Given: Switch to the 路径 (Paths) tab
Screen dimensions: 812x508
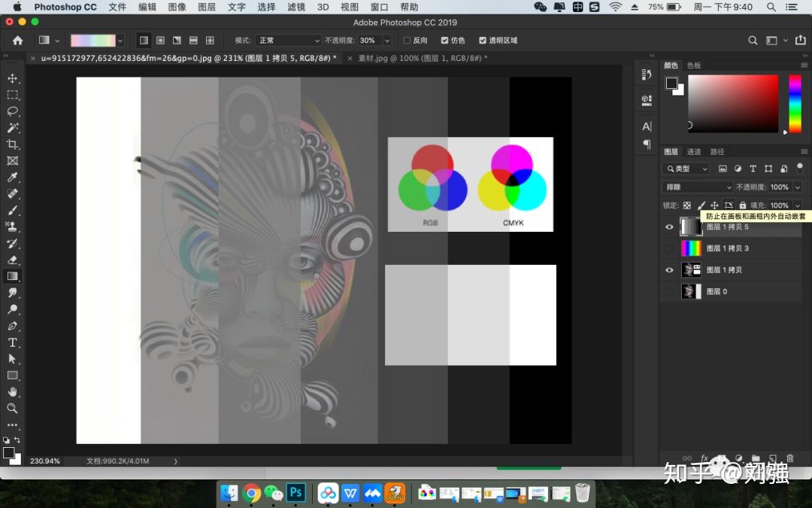Looking at the screenshot, I should (x=717, y=151).
